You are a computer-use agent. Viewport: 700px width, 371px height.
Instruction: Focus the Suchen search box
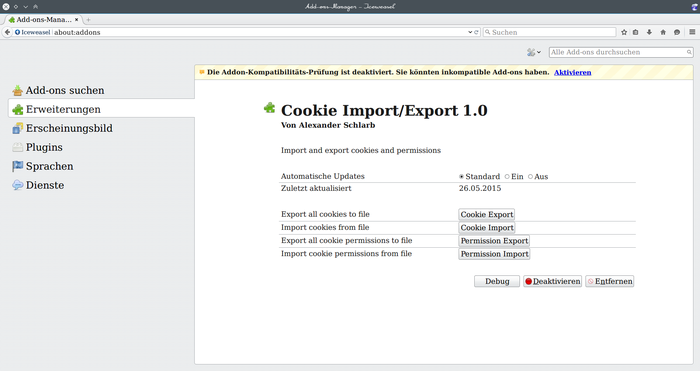click(x=550, y=32)
